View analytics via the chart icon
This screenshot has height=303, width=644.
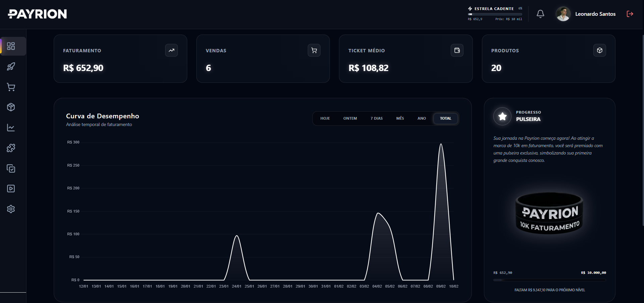click(11, 127)
